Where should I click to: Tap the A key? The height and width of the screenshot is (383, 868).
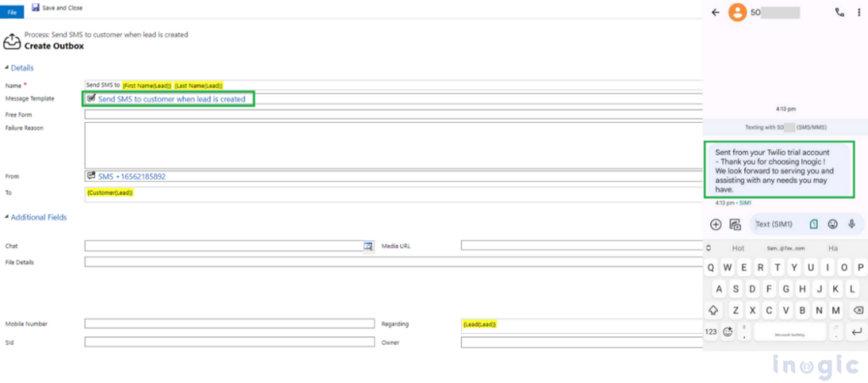719,289
